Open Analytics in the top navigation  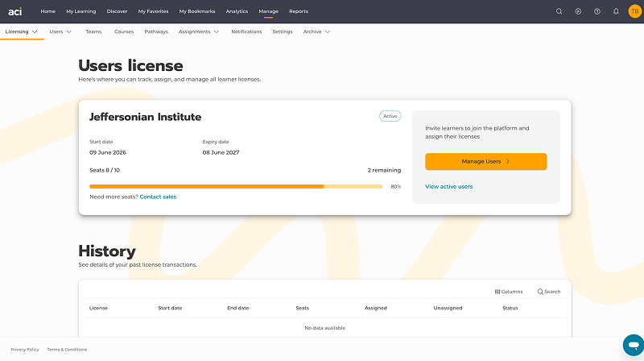[x=237, y=11]
